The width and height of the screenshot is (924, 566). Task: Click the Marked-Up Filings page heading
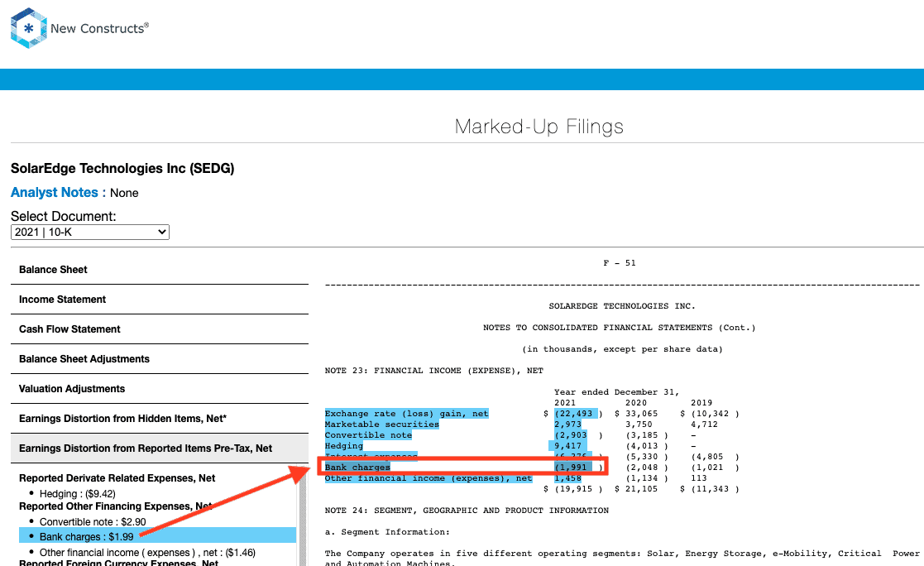point(539,126)
